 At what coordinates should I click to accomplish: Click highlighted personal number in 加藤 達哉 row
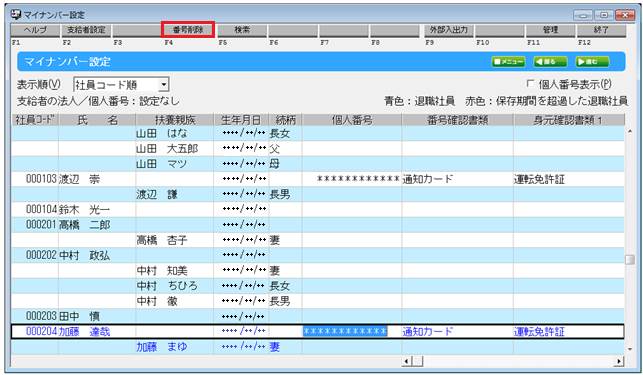pos(345,332)
